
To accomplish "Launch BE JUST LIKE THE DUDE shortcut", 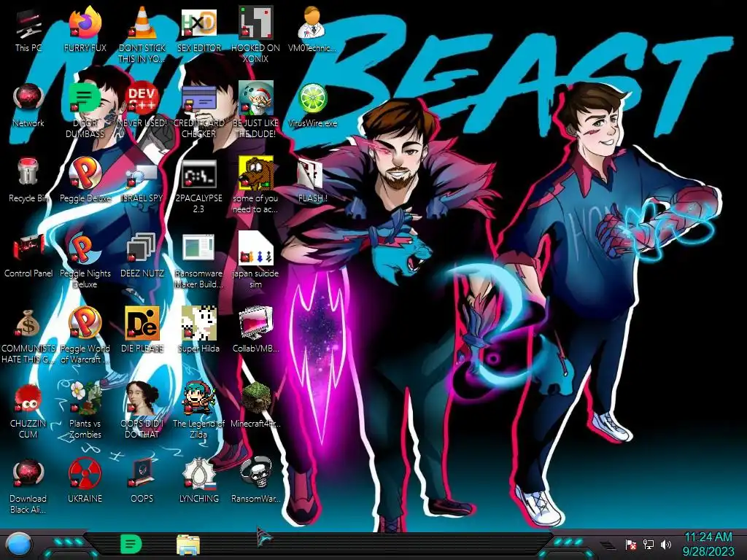I will (256, 111).
